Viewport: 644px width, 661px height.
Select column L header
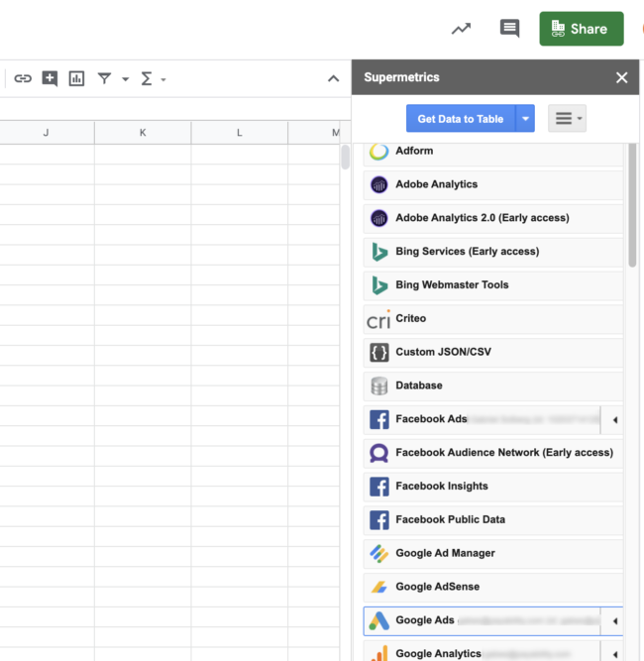[x=240, y=133]
